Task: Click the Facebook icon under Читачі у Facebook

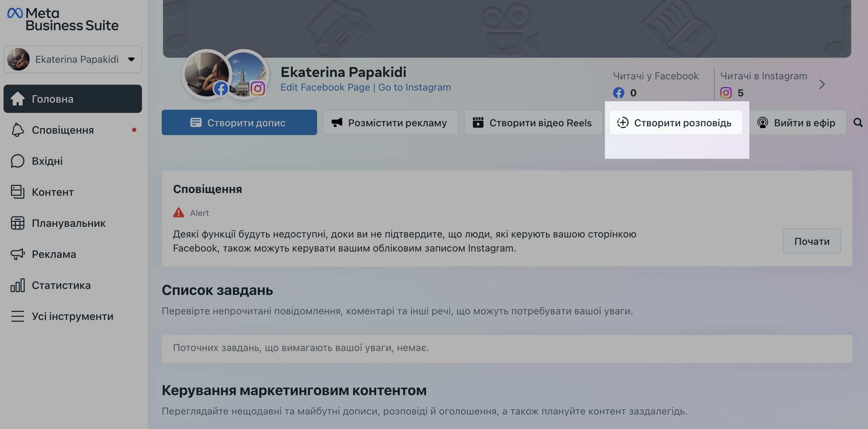Action: [619, 93]
